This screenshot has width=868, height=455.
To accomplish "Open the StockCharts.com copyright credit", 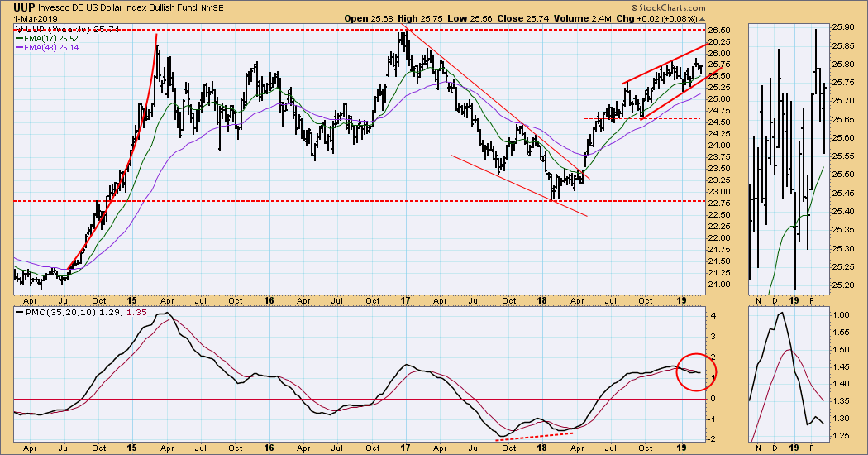I will click(x=669, y=7).
